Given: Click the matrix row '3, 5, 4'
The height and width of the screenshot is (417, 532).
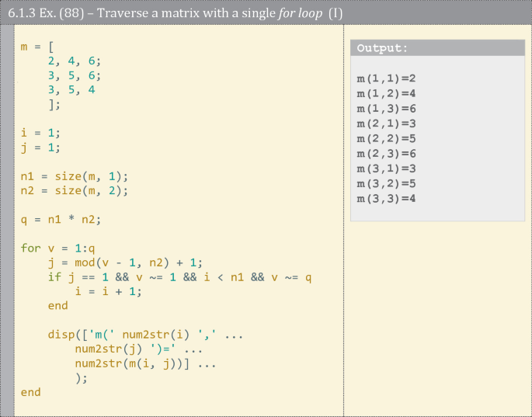Looking at the screenshot, I should tap(71, 90).
